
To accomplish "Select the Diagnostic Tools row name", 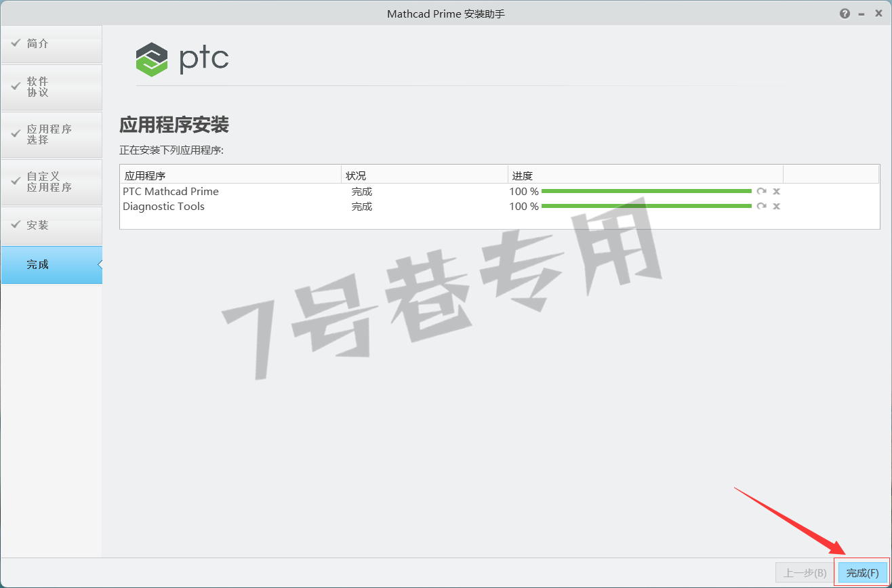I will (163, 207).
